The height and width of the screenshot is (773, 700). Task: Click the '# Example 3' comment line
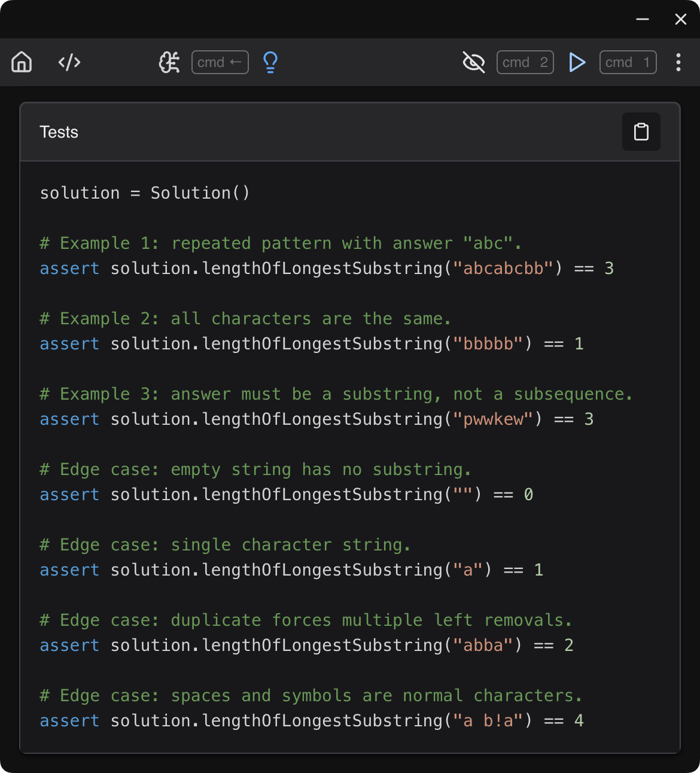click(x=336, y=394)
